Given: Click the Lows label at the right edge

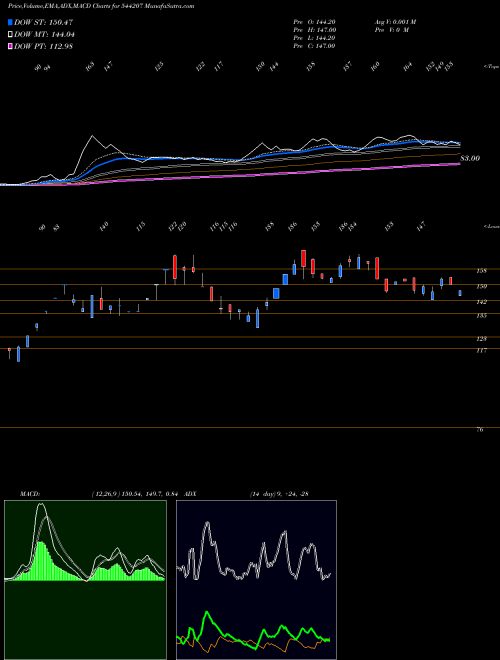Looking at the screenshot, I should [x=492, y=227].
